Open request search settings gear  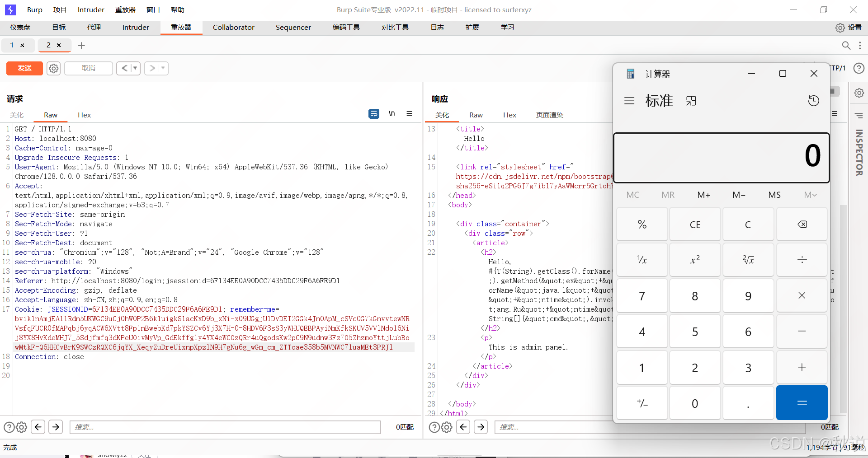click(22, 427)
